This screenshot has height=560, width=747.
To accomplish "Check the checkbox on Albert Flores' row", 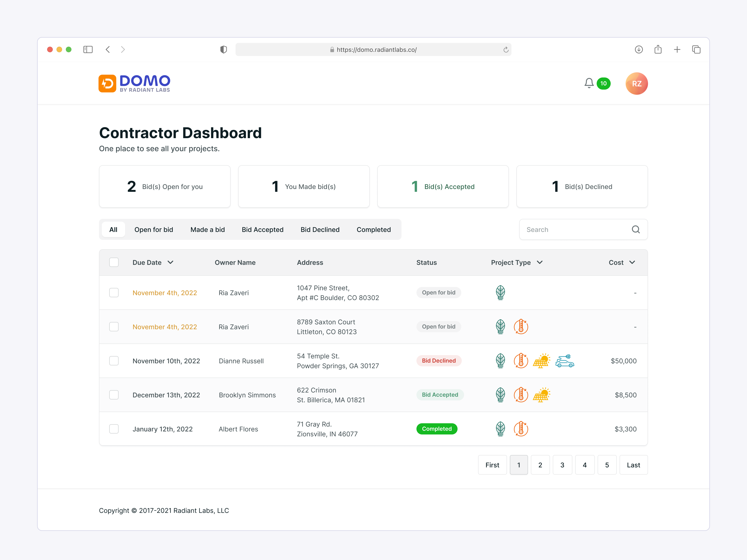I will (114, 429).
